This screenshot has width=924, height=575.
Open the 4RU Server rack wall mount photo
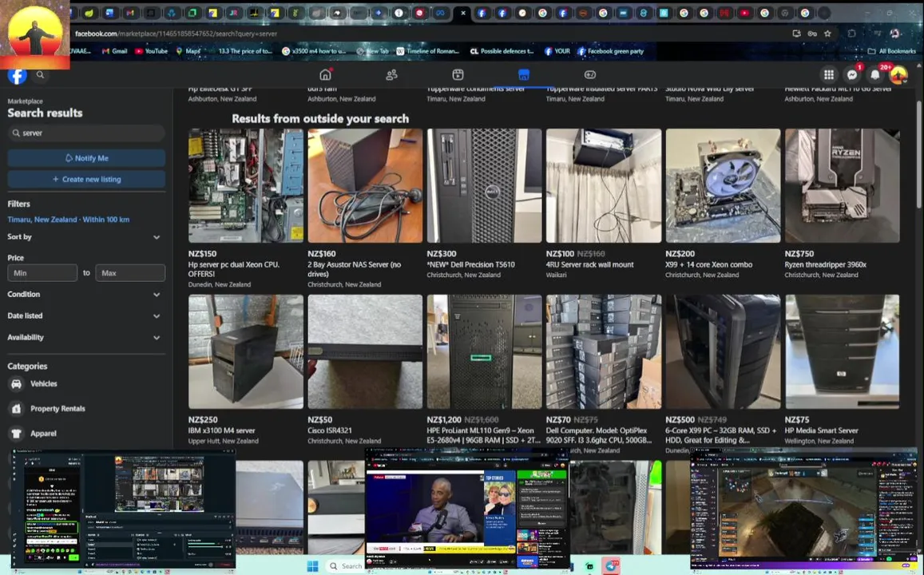(x=604, y=185)
